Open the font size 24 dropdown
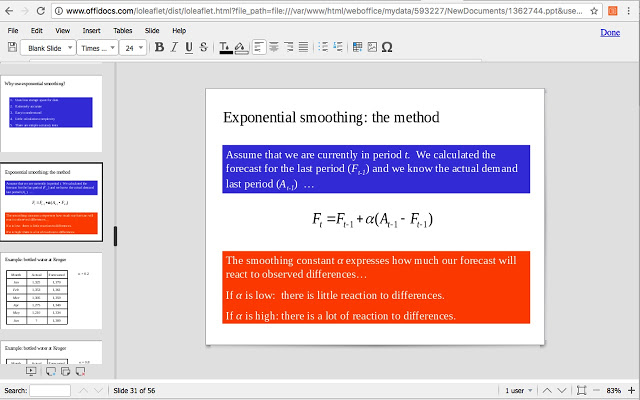Screen dimensions: 640x400 [135, 47]
